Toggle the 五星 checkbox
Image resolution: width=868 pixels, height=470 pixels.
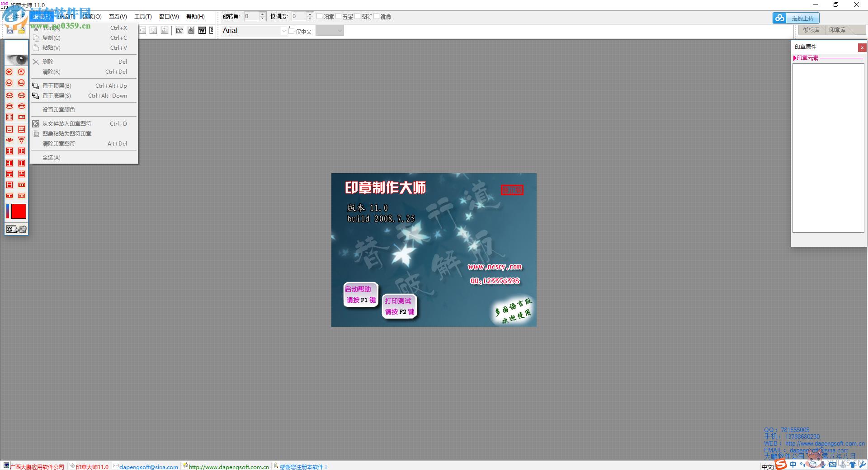pos(339,16)
